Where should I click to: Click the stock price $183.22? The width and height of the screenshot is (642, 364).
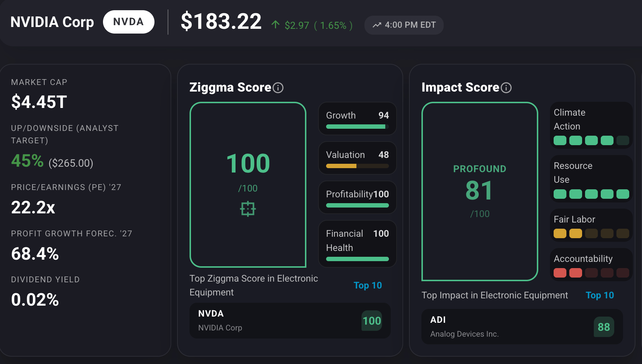point(221,21)
